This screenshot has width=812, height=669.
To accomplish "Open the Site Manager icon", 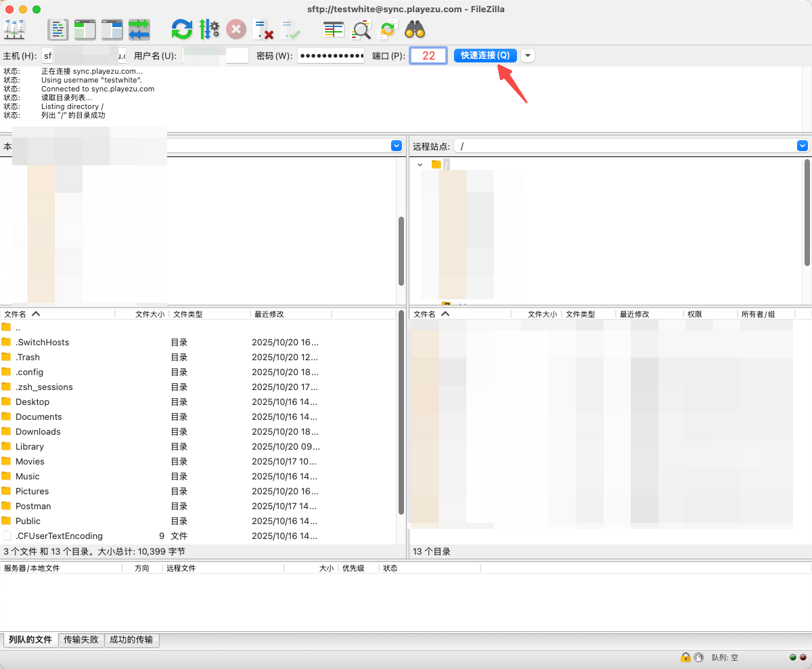I will 14,29.
